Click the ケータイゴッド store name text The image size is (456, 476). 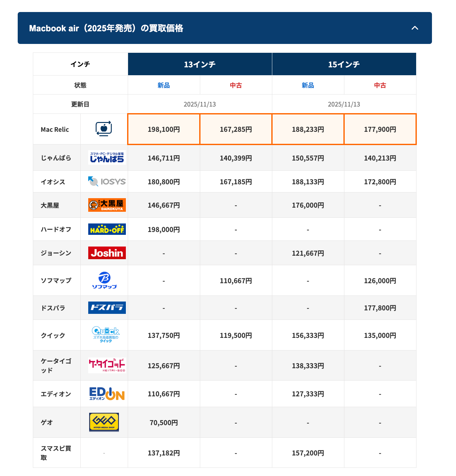[56, 366]
